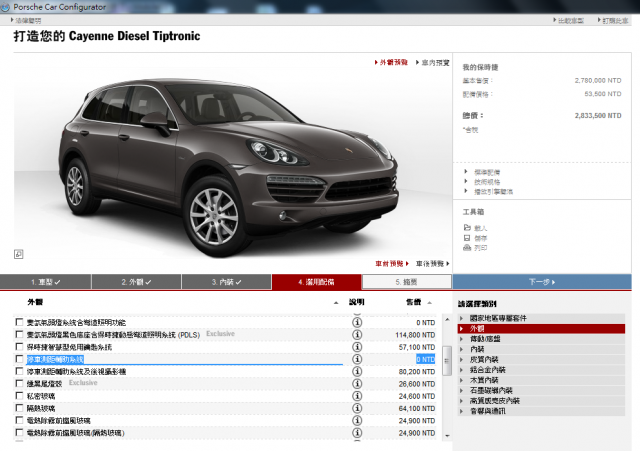Select the red step tab 4. 選用配備
The image size is (640, 451).
(x=316, y=282)
